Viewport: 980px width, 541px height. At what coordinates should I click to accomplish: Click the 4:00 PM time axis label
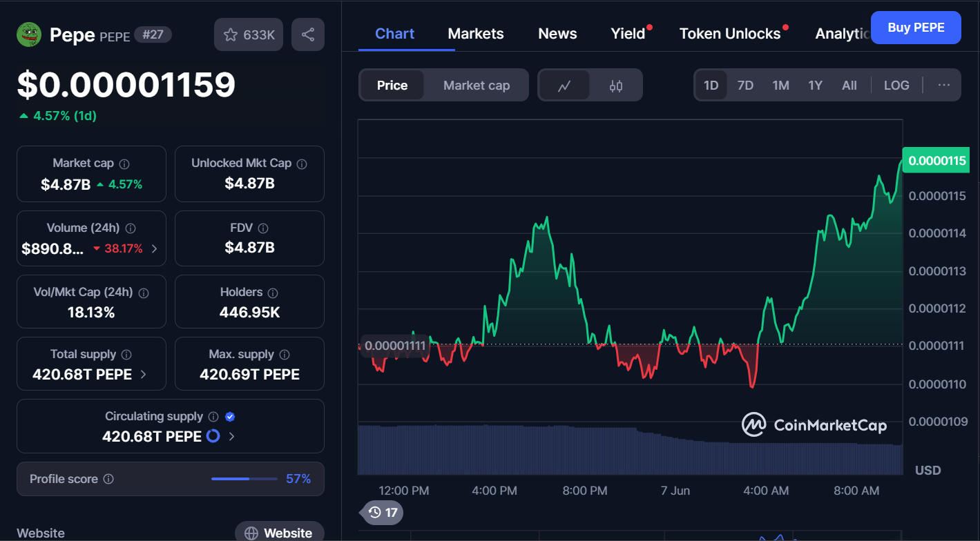pos(494,491)
